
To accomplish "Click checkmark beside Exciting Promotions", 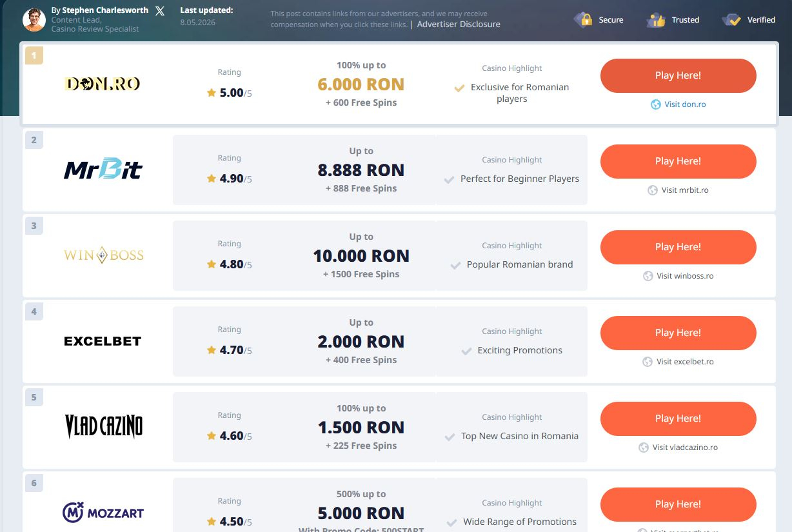I will tap(466, 351).
